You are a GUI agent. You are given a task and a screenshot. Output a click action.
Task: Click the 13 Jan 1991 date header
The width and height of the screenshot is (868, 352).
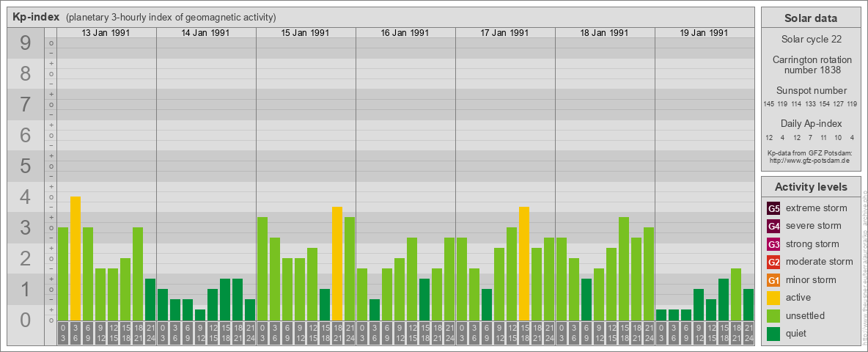tap(106, 33)
